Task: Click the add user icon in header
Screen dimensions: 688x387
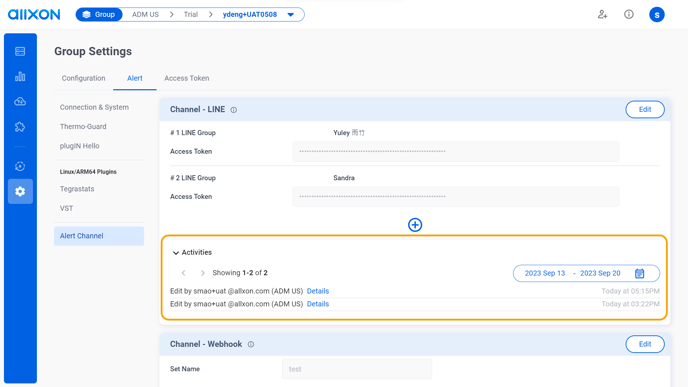Action: [602, 14]
